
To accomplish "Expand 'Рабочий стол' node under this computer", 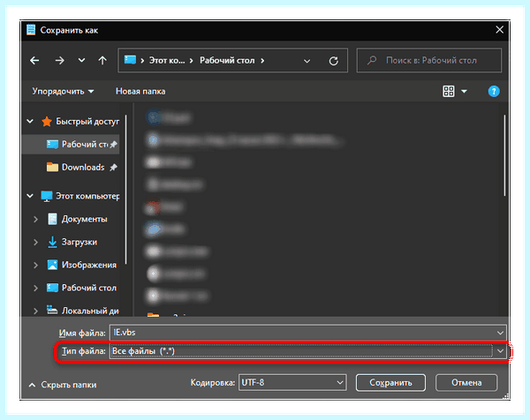I will click(35, 288).
